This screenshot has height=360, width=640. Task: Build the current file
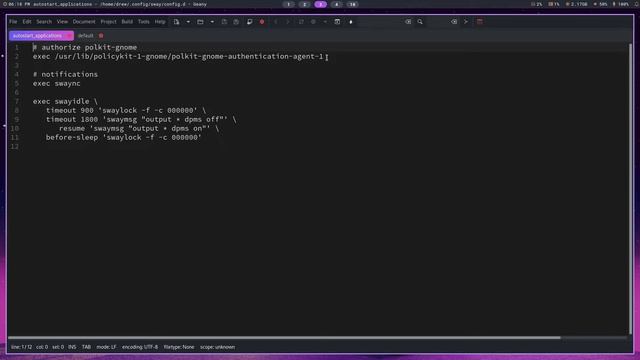tap(313, 22)
